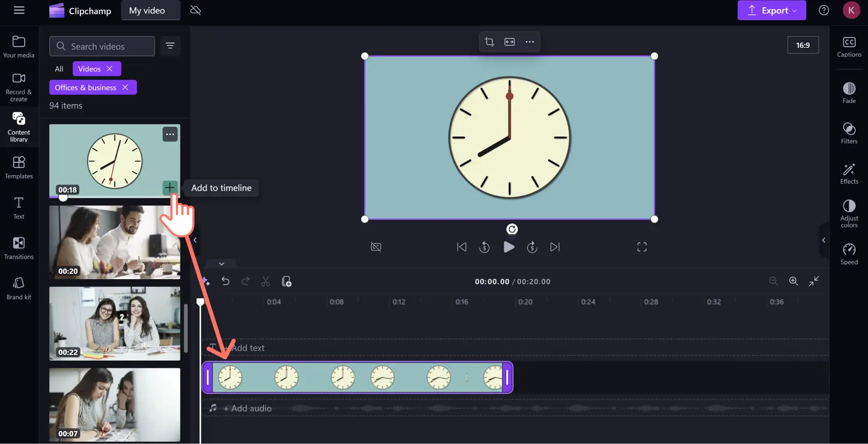Click the rotate handle under preview

[x=512, y=229]
